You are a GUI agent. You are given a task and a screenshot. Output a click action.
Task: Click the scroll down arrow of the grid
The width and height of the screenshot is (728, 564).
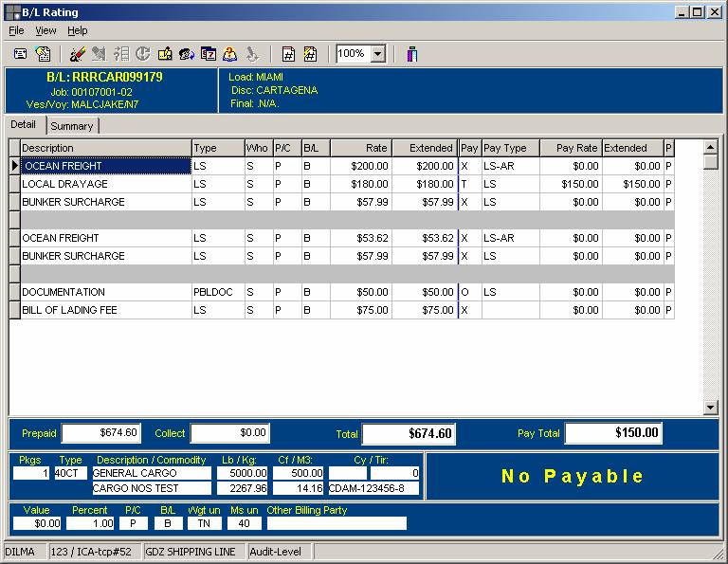711,408
